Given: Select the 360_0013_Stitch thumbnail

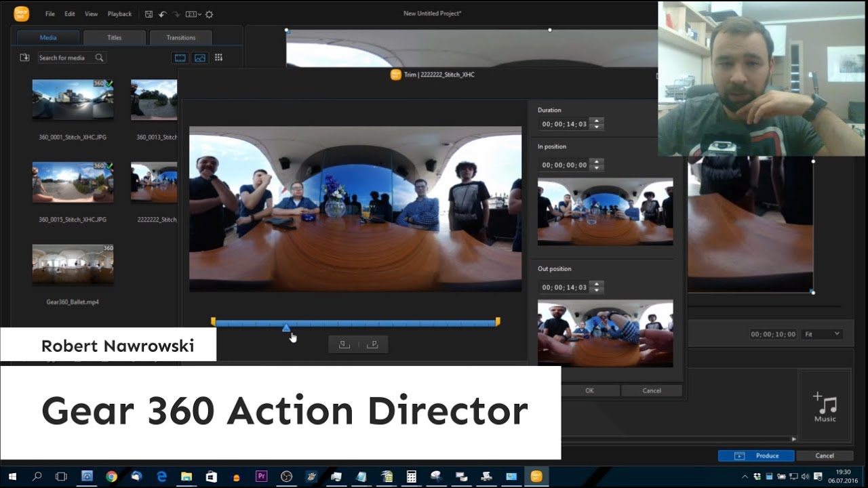Looking at the screenshot, I should [x=154, y=100].
